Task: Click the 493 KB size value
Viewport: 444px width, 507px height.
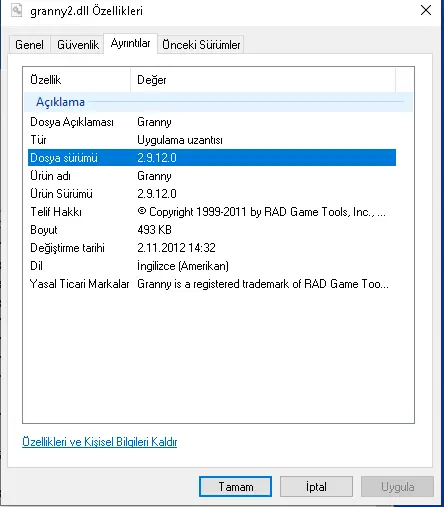Action: [x=154, y=230]
